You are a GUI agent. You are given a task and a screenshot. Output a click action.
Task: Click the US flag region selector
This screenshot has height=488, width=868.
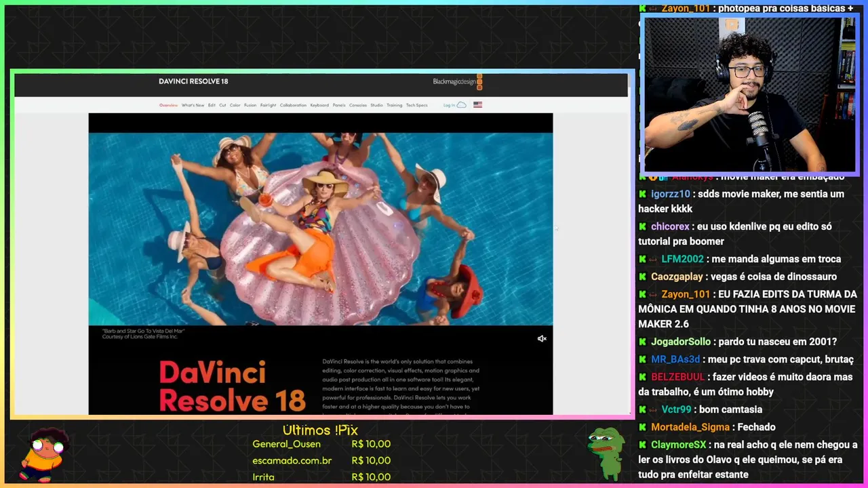coord(477,105)
